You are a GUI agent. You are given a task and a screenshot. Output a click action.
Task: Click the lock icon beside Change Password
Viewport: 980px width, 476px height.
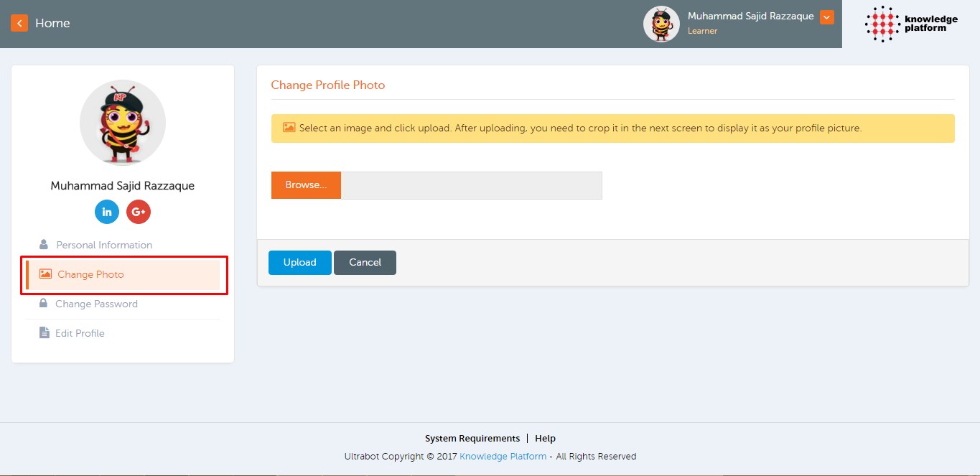click(44, 304)
